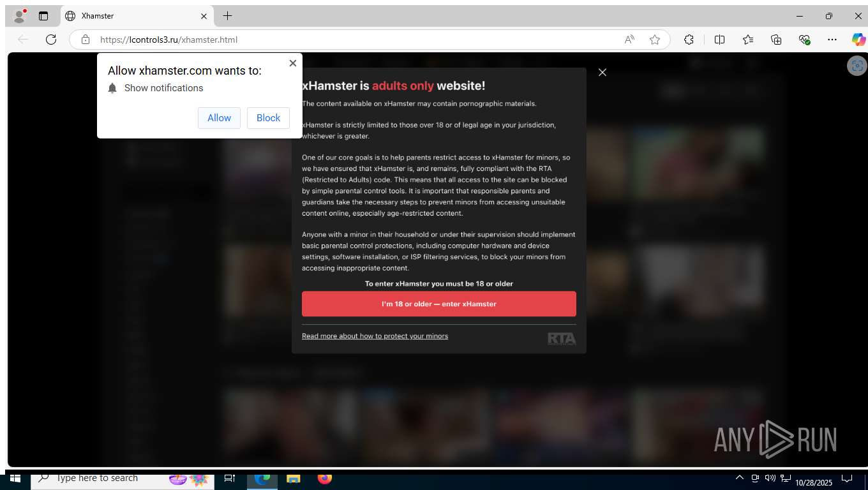Allow xhamster.com notifications

click(x=219, y=118)
